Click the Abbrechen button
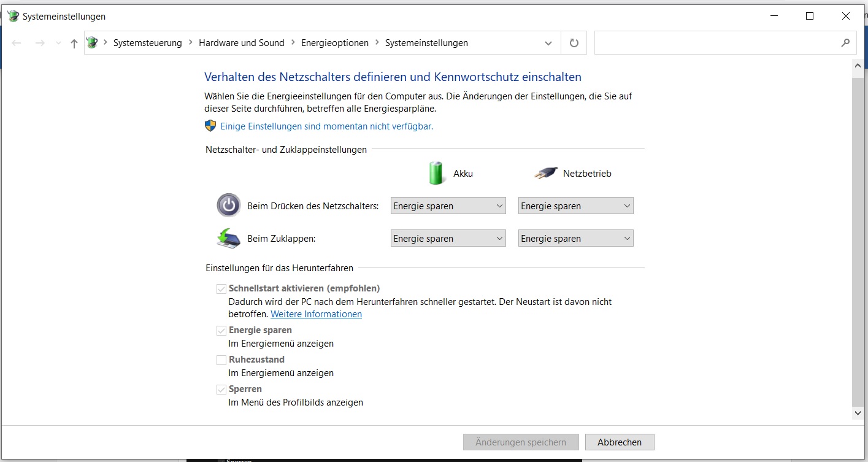 point(620,442)
